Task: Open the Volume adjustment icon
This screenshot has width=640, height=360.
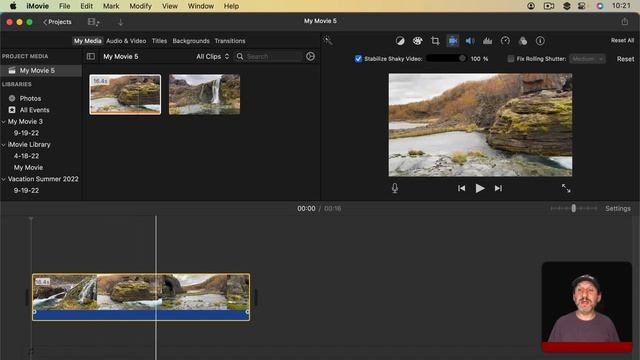Action: point(470,41)
